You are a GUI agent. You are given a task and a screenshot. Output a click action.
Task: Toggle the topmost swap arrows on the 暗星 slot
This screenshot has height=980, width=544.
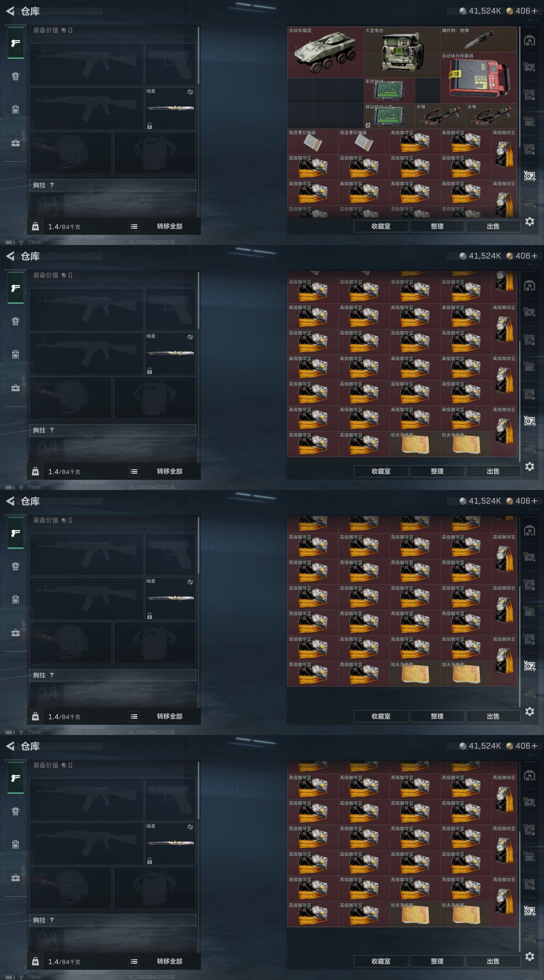[190, 92]
